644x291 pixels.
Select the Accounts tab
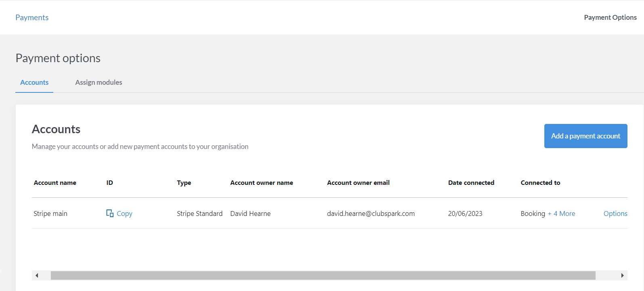(34, 82)
